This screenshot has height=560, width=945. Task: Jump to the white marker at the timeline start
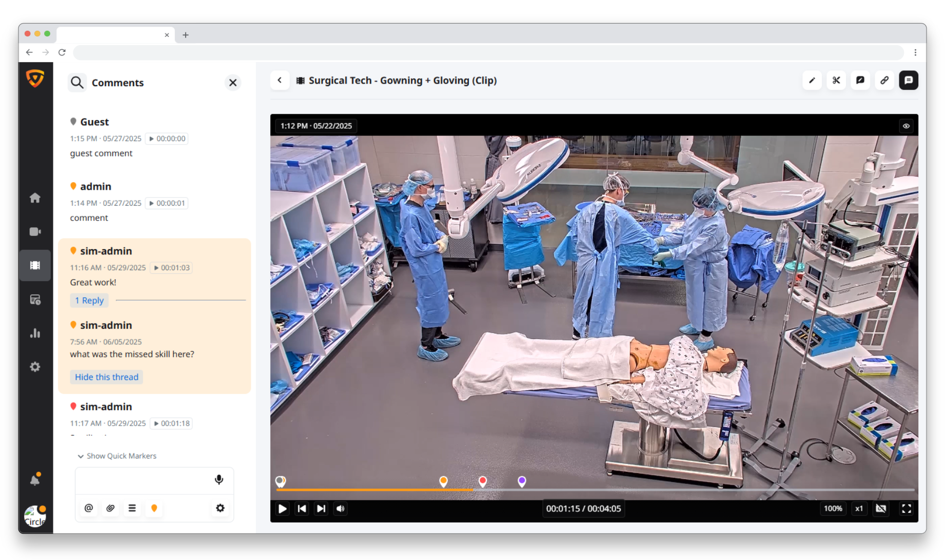point(280,481)
